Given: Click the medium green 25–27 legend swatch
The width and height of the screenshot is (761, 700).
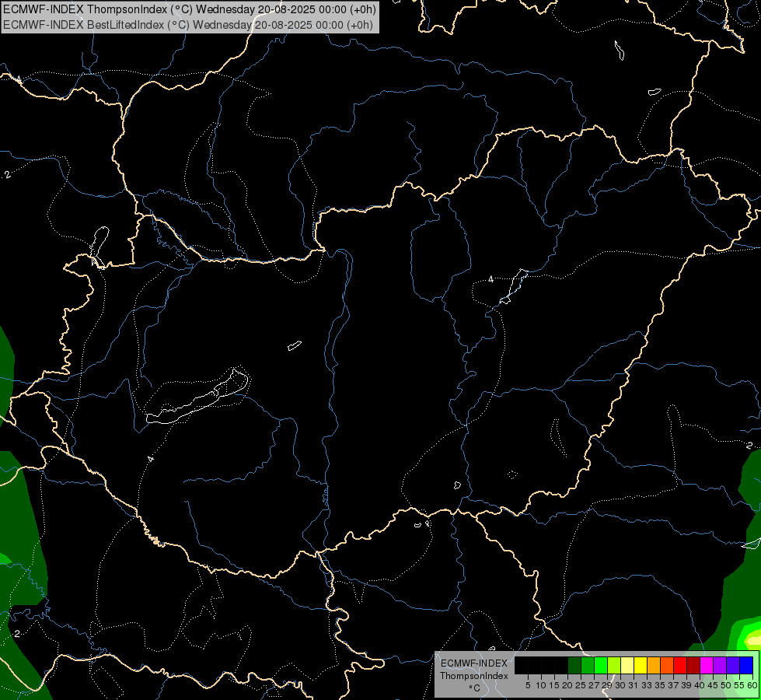Looking at the screenshot, I should click(588, 665).
